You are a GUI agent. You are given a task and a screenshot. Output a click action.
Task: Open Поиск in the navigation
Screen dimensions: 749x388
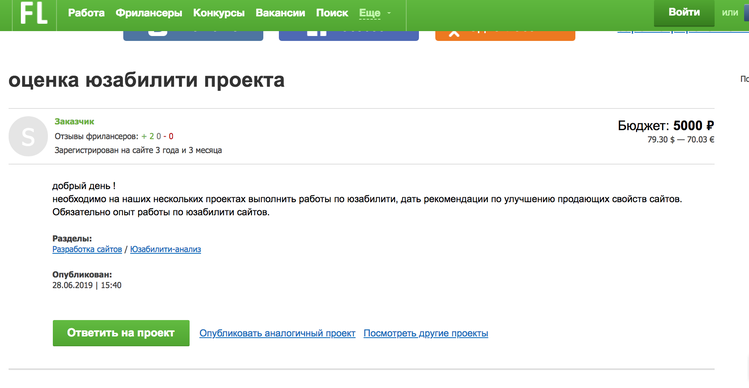[332, 13]
